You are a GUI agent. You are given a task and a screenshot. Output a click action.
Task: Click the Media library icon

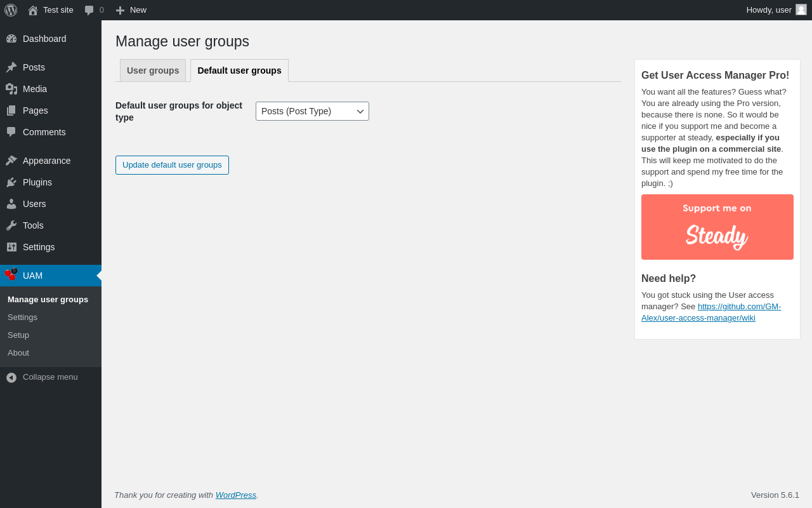[11, 89]
